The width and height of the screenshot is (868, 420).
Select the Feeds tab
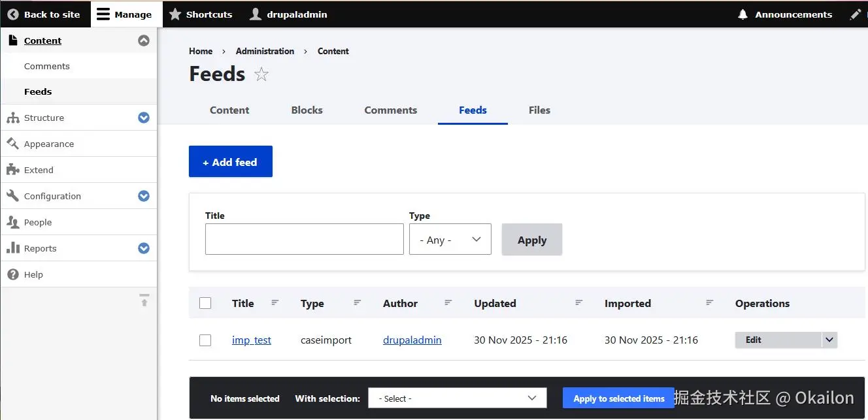click(473, 110)
